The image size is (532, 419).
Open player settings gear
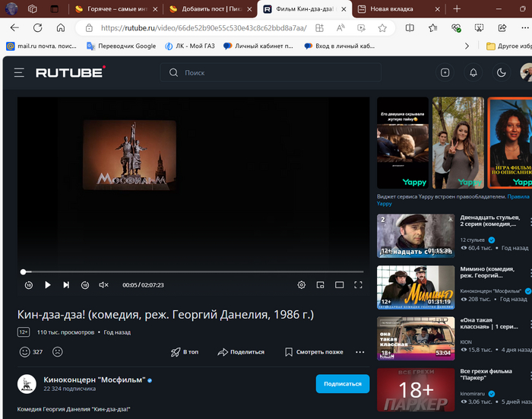coord(302,285)
